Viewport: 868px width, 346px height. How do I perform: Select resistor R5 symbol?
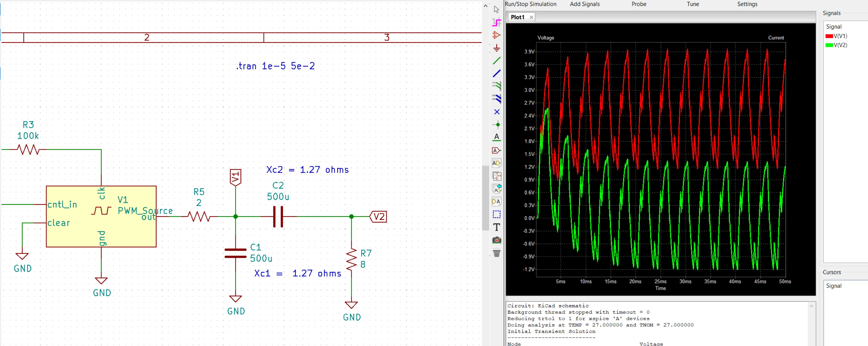coord(199,217)
